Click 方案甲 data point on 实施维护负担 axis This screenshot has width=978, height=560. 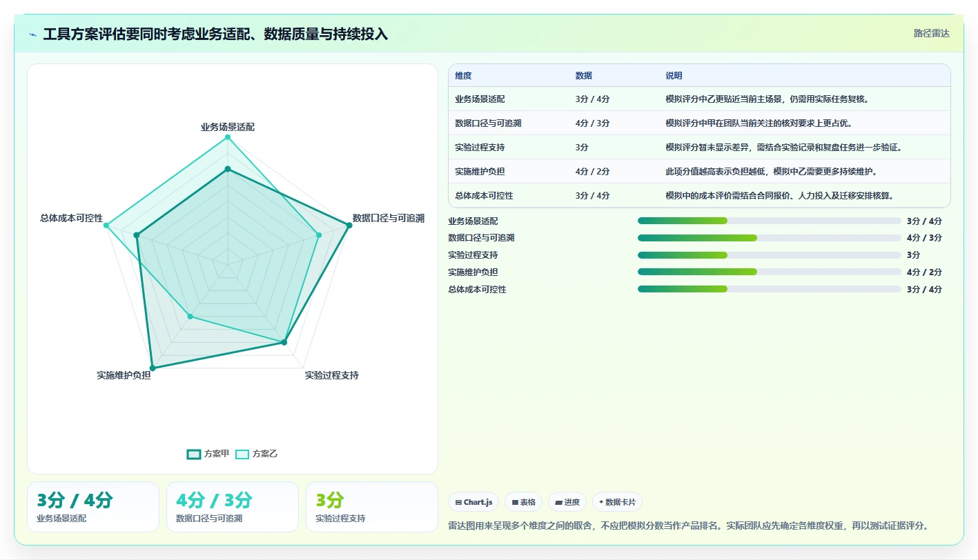point(153,368)
